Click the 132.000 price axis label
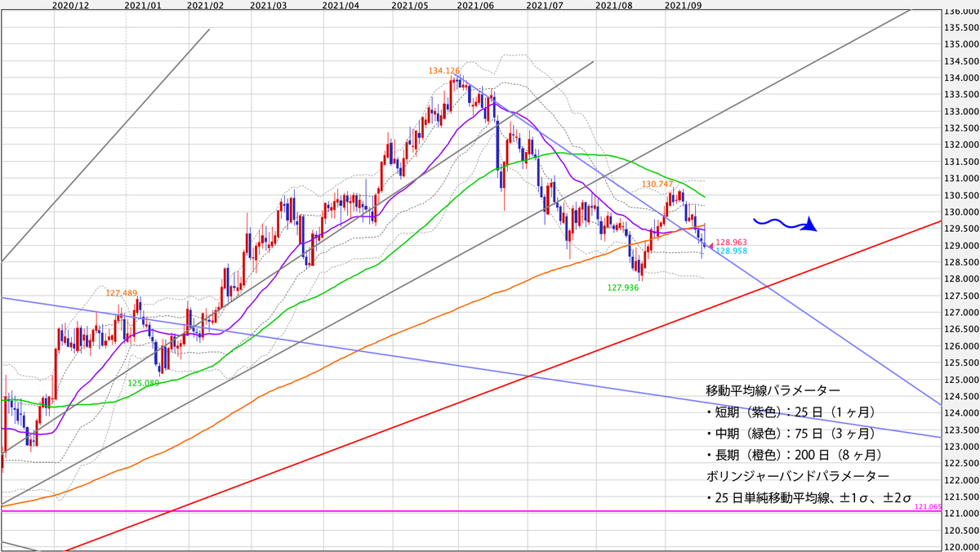 pos(961,145)
